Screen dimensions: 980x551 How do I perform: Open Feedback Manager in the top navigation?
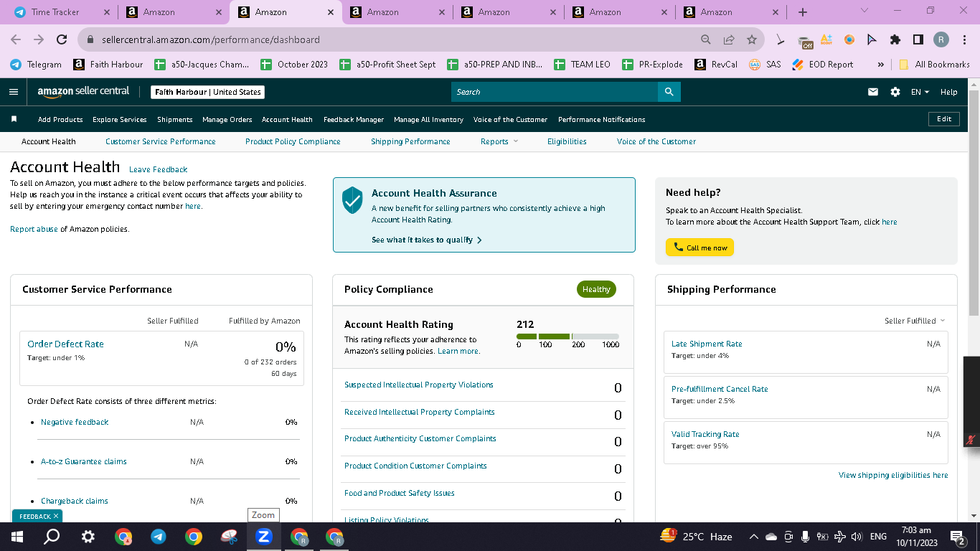(x=354, y=119)
